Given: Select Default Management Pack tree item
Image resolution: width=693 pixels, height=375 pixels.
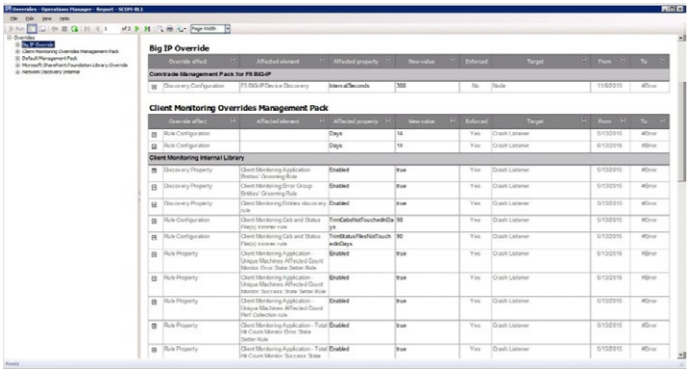Looking at the screenshot, I should coord(50,58).
